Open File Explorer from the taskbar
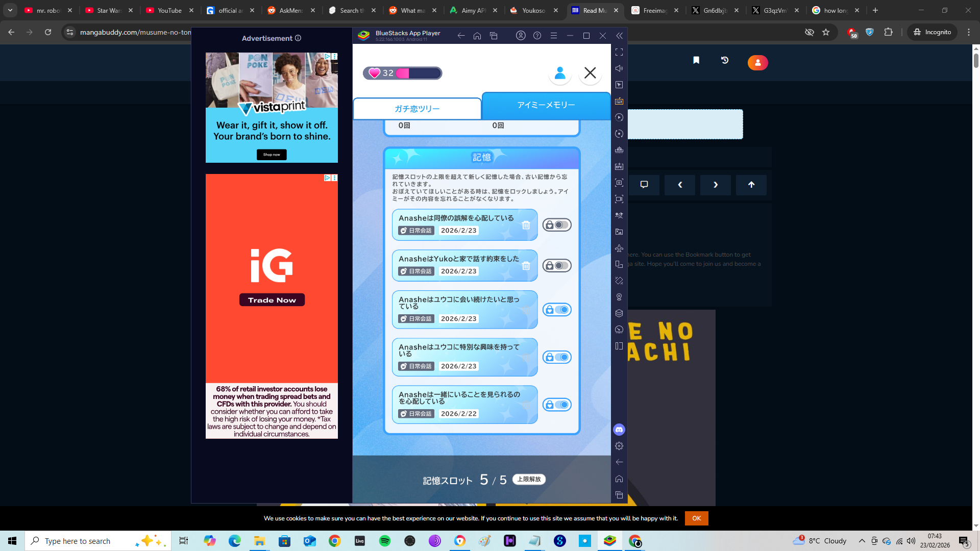 coord(259,541)
